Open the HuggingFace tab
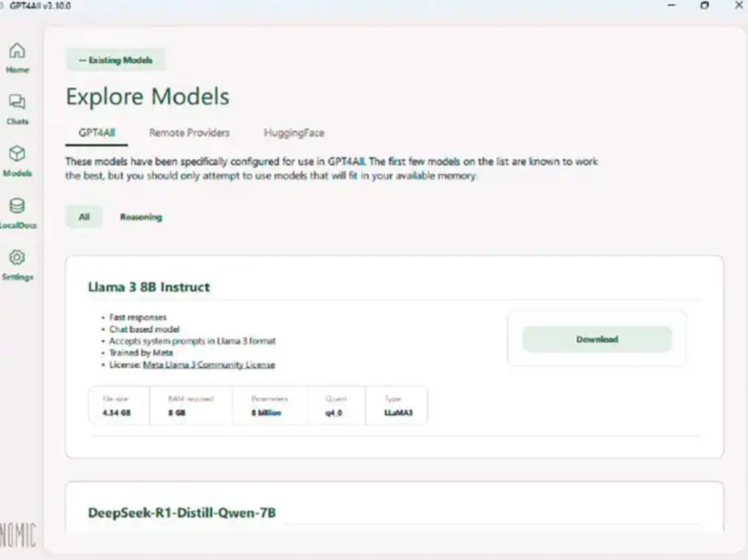 pyautogui.click(x=294, y=133)
